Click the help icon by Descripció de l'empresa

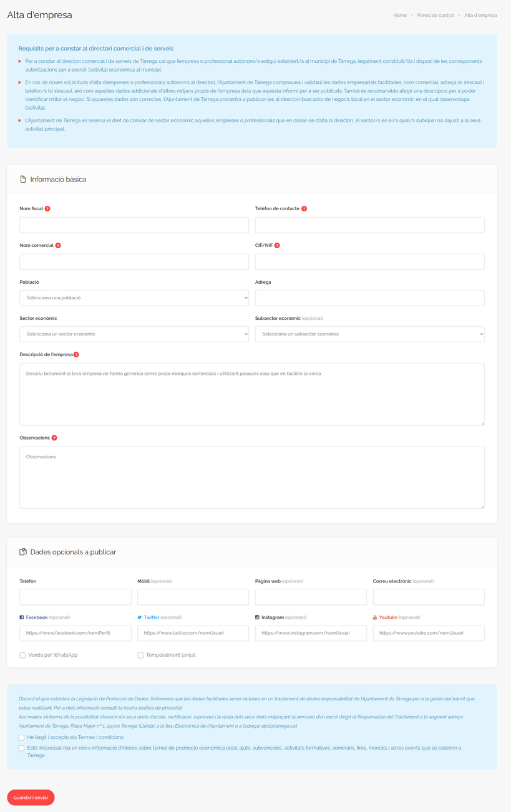click(76, 355)
